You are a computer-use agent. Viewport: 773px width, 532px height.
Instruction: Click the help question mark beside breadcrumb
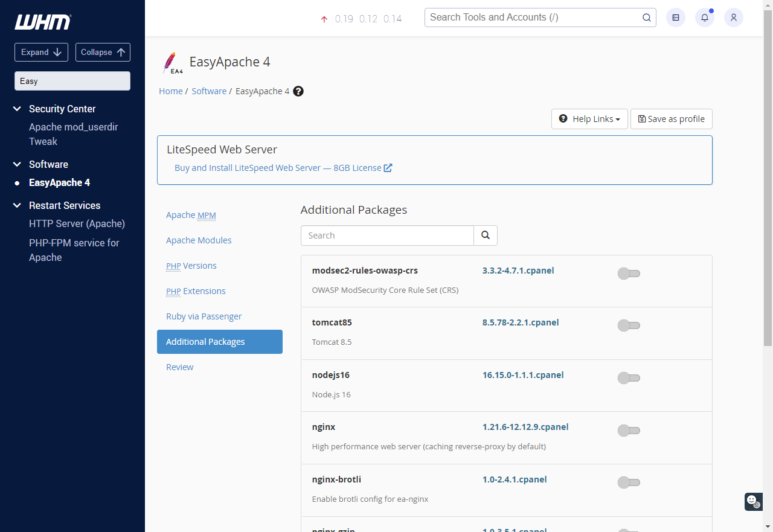(x=298, y=91)
